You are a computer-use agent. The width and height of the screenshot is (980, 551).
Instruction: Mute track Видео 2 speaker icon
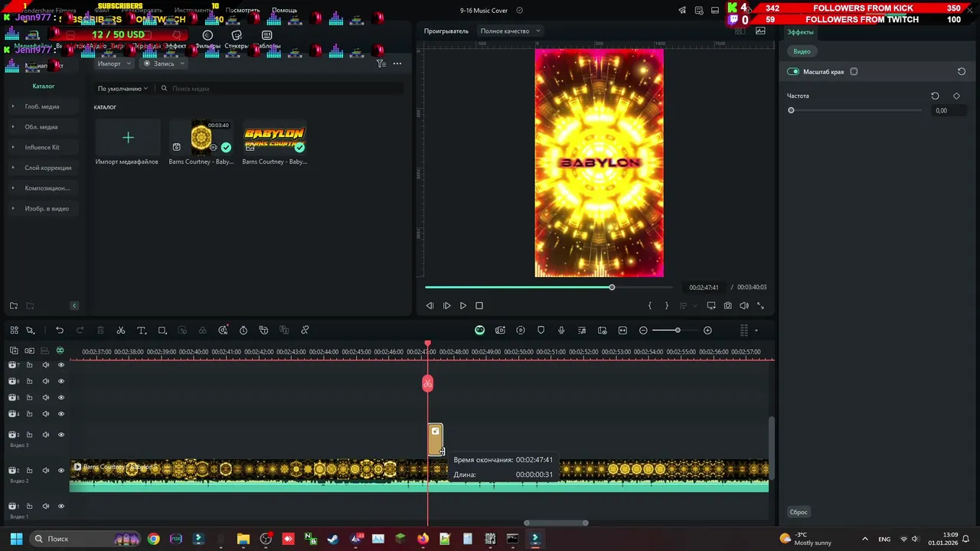pyautogui.click(x=46, y=471)
